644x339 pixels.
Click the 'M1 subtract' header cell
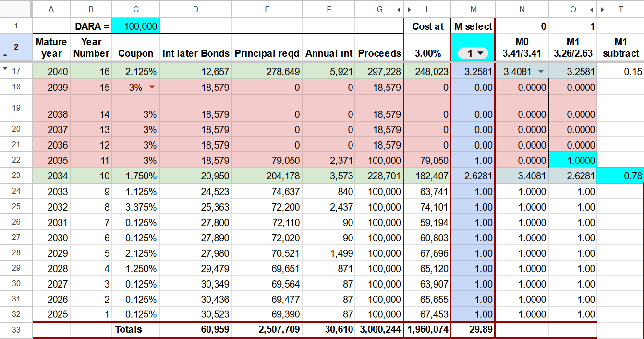pyautogui.click(x=620, y=48)
